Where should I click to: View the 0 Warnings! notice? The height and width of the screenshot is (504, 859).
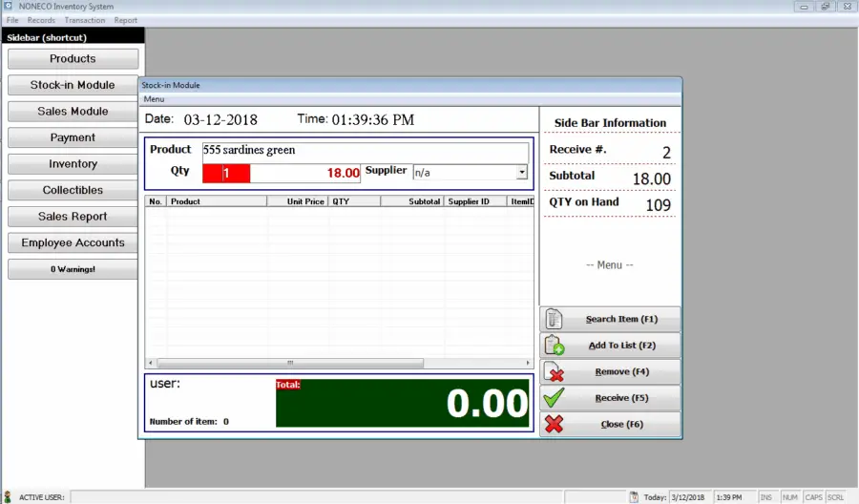(73, 269)
